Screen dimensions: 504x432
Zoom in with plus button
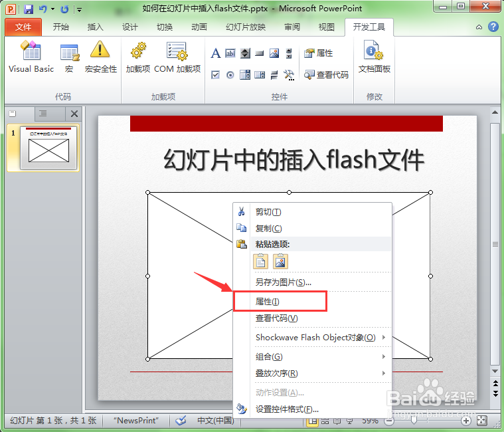pos(465,421)
